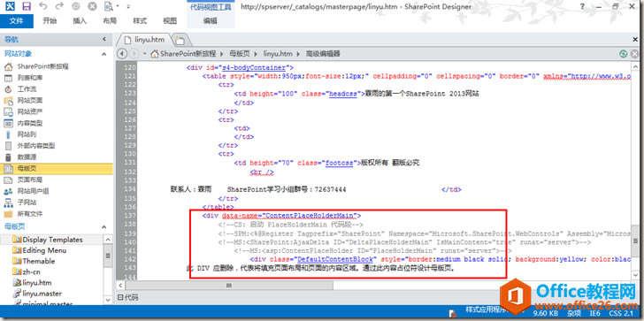The height and width of the screenshot is (321, 644).
Task: Save the page with the floppy disk icon
Action: pyautogui.click(x=27, y=6)
